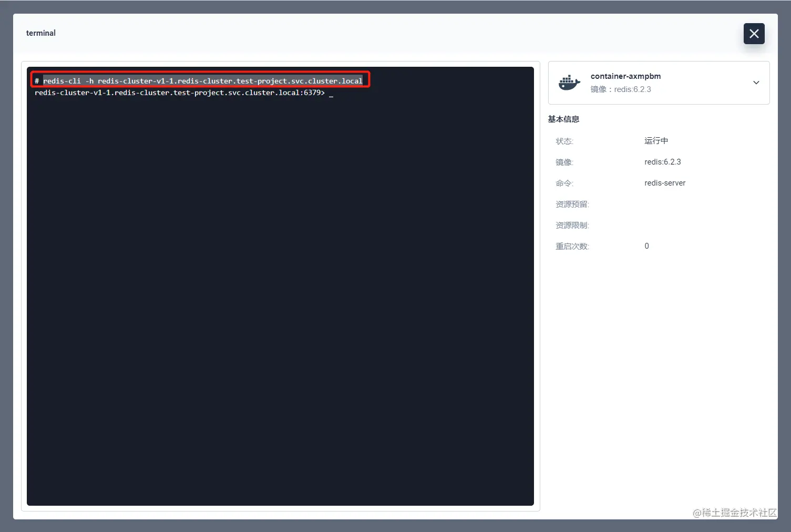Click the 资源预留 label

tap(572, 204)
